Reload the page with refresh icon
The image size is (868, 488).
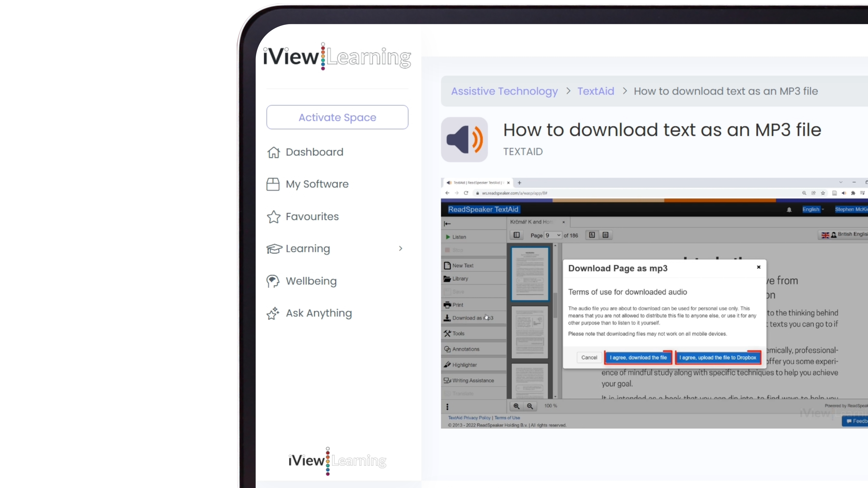click(466, 193)
